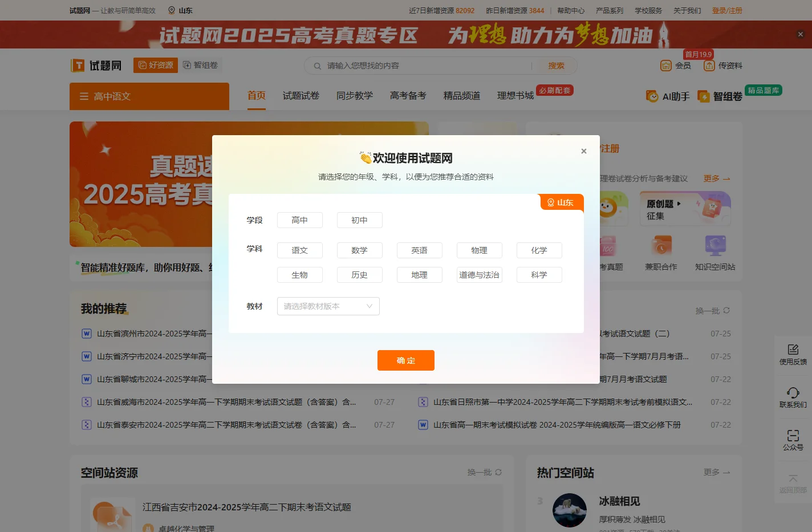This screenshot has width=812, height=532.
Task: Open 冰融相见 space station avatar
Action: click(x=569, y=510)
